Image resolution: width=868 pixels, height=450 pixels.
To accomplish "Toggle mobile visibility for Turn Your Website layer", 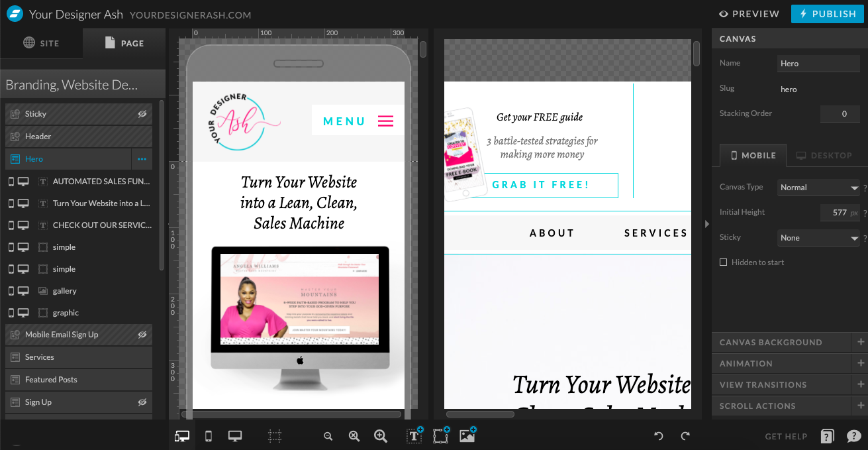I will (x=11, y=203).
